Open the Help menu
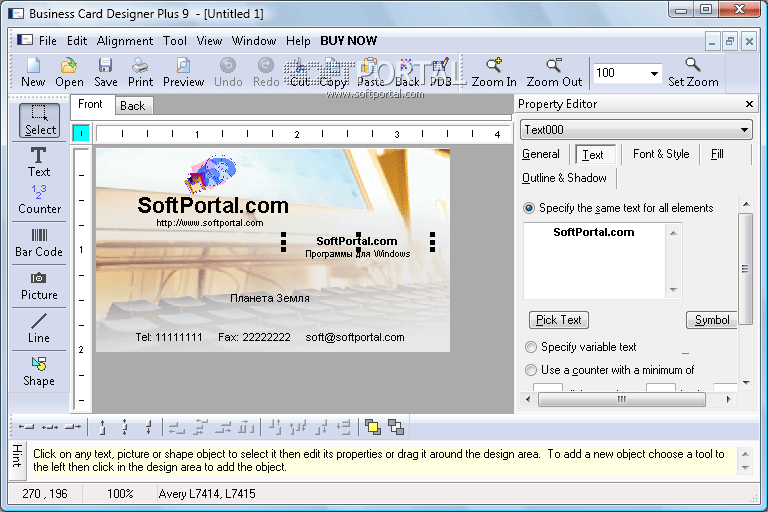Screen dimensions: 768x512 coord(298,41)
